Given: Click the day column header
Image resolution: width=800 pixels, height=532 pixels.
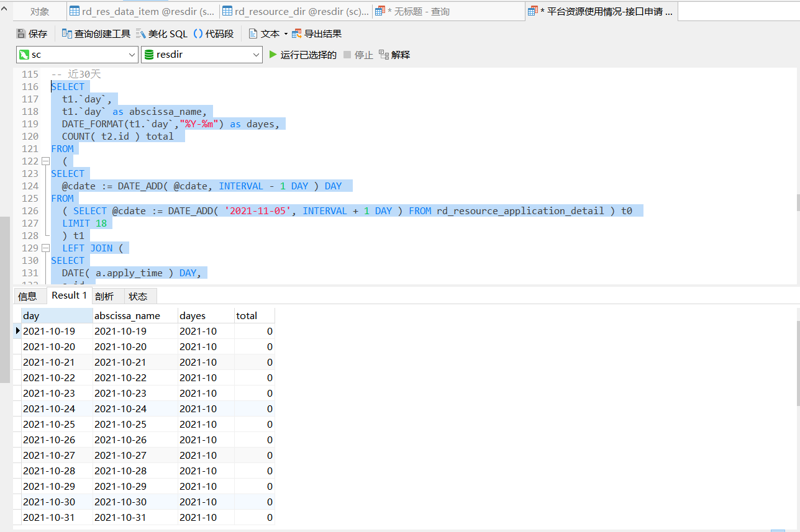Looking at the screenshot, I should [57, 315].
